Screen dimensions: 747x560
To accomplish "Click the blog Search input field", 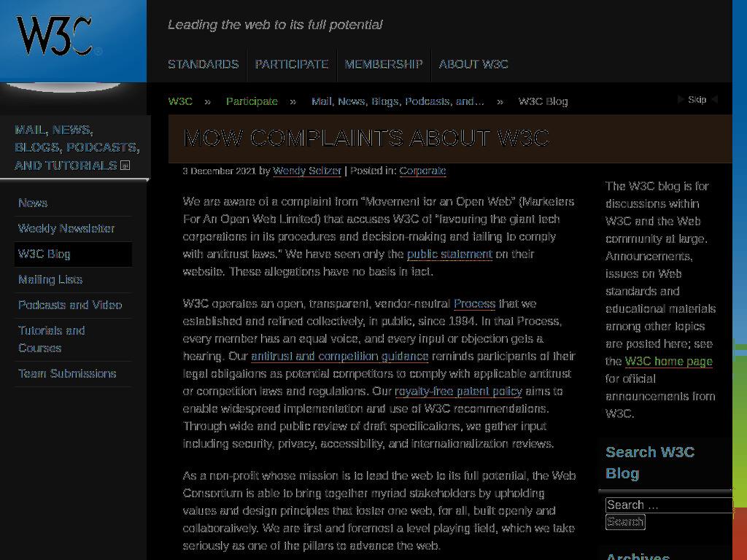I will 669,505.
